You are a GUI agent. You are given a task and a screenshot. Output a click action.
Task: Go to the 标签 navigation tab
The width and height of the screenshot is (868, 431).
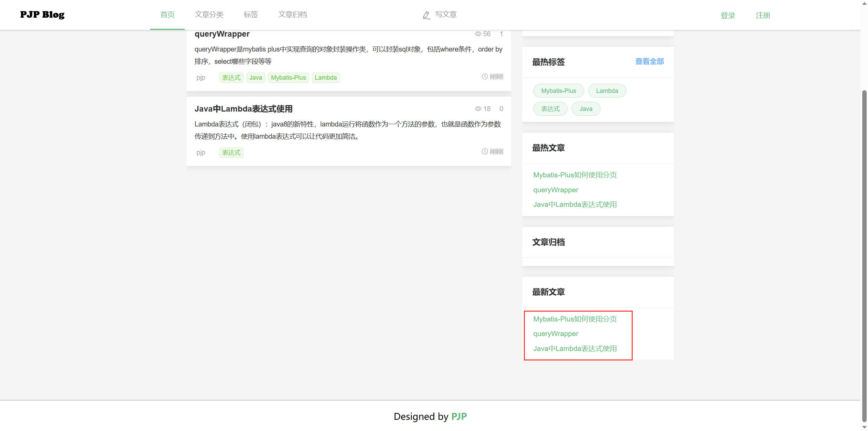[x=251, y=15]
